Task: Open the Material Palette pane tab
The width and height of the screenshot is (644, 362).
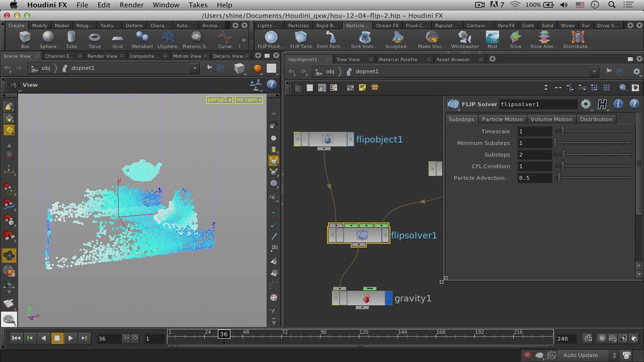Action: pos(398,59)
